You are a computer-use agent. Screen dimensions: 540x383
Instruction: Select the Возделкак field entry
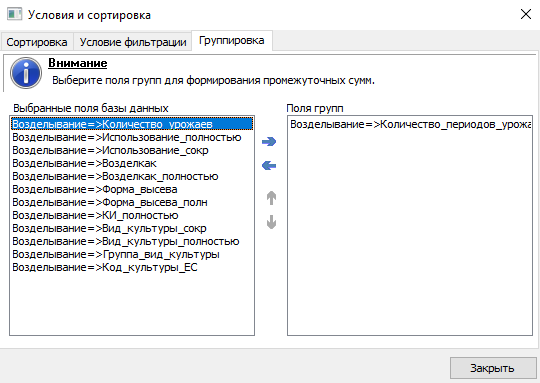(132, 163)
